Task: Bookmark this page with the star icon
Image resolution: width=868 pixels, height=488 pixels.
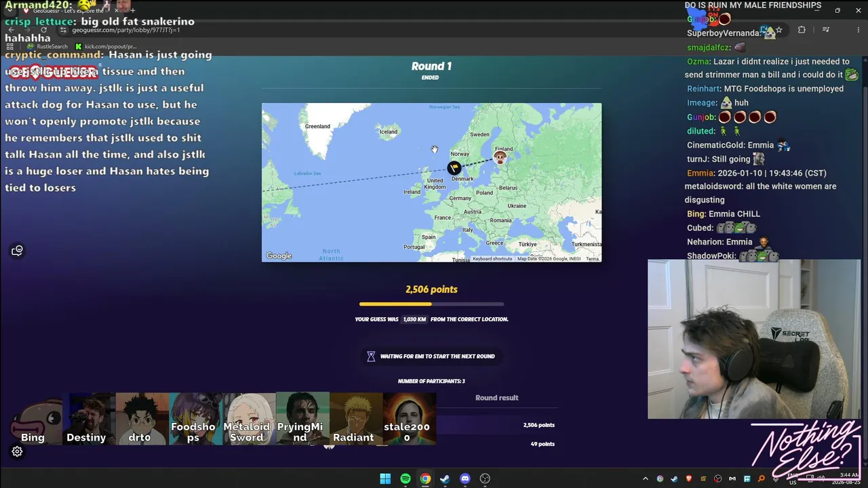Action: [778, 30]
